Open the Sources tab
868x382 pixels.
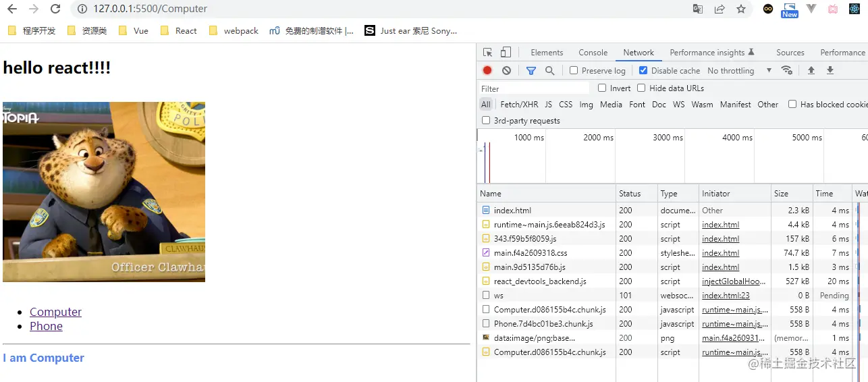click(x=790, y=53)
